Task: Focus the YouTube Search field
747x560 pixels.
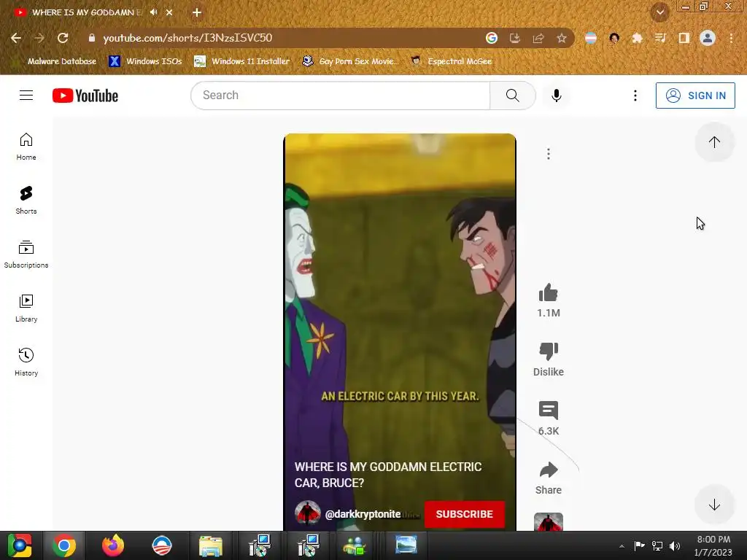Action: click(x=340, y=96)
